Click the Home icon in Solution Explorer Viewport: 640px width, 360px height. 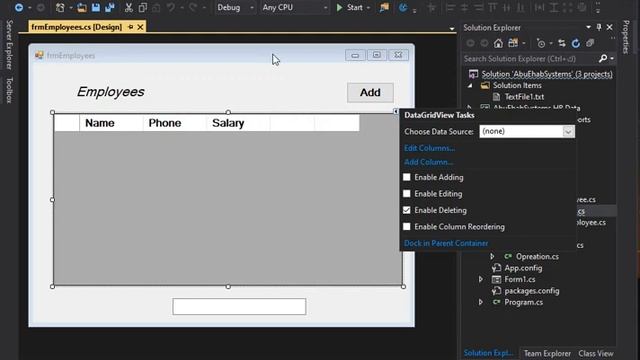pyautogui.click(x=498, y=43)
